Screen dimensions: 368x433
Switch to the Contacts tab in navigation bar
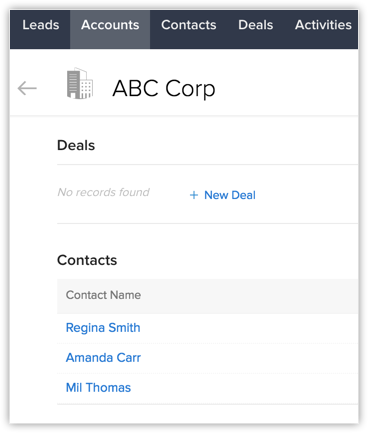(189, 25)
